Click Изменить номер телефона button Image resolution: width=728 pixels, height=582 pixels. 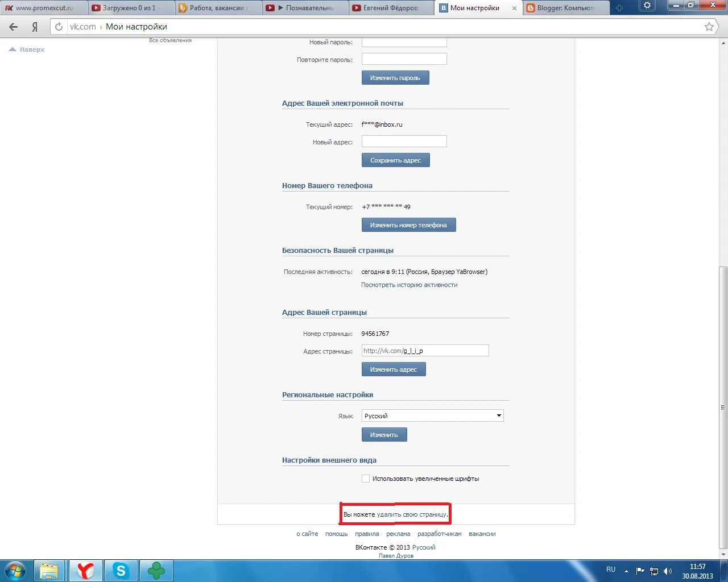point(408,225)
